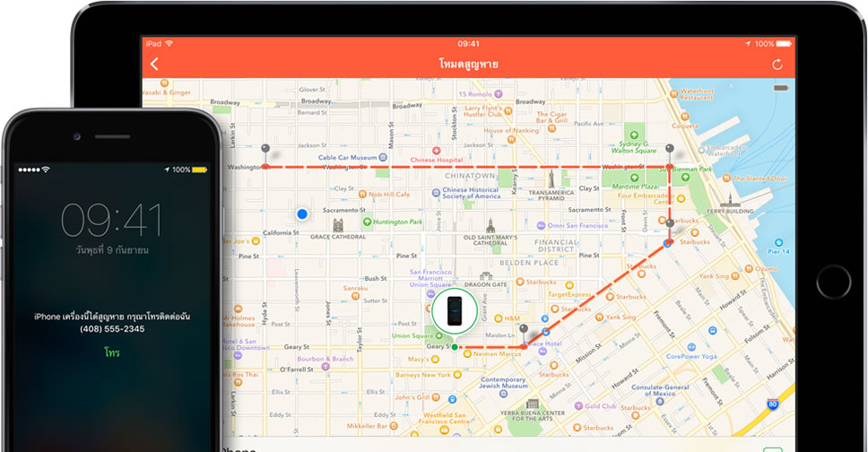Image resolution: width=868 pixels, height=452 pixels.
Task: Open the CorePower Yoga marker
Action: pos(691,347)
